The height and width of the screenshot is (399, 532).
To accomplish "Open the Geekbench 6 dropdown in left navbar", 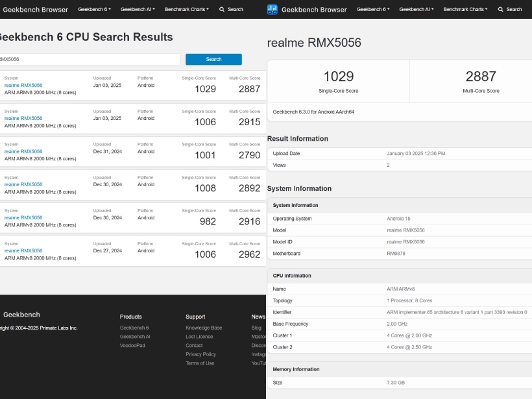I will [94, 10].
